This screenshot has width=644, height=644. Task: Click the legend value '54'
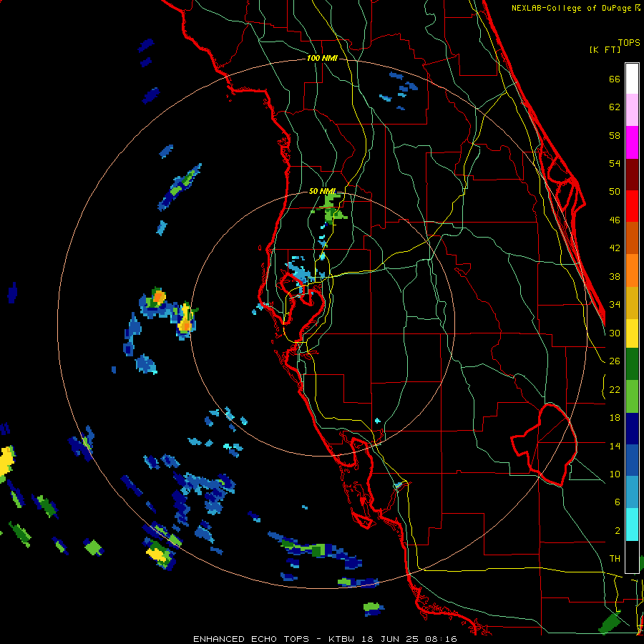pos(615,163)
